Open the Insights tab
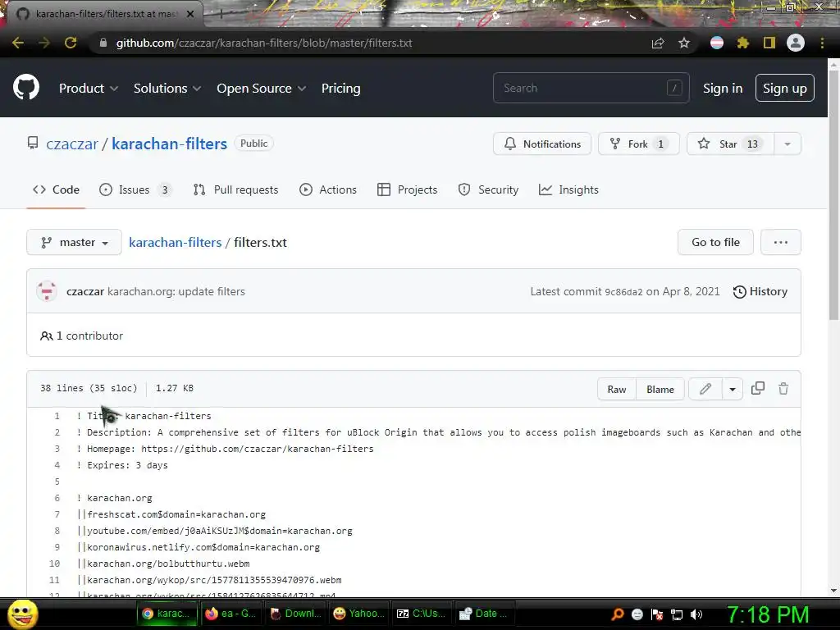 pos(568,189)
